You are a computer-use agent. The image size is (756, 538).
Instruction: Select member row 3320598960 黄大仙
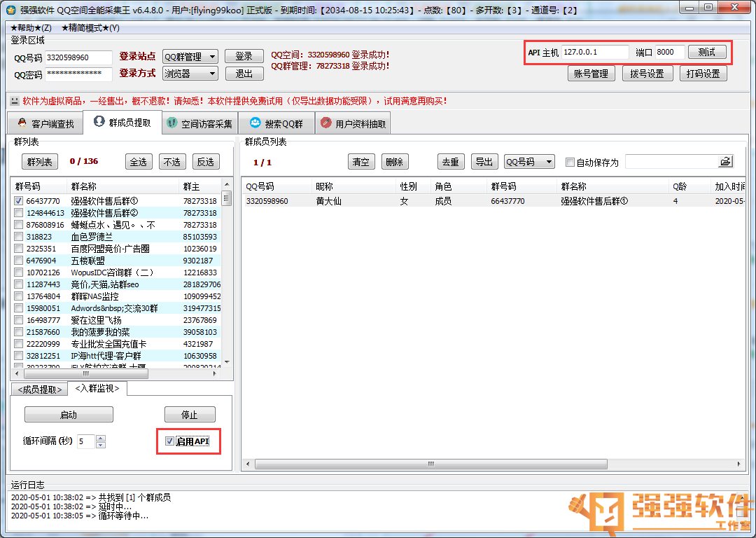[x=493, y=201]
